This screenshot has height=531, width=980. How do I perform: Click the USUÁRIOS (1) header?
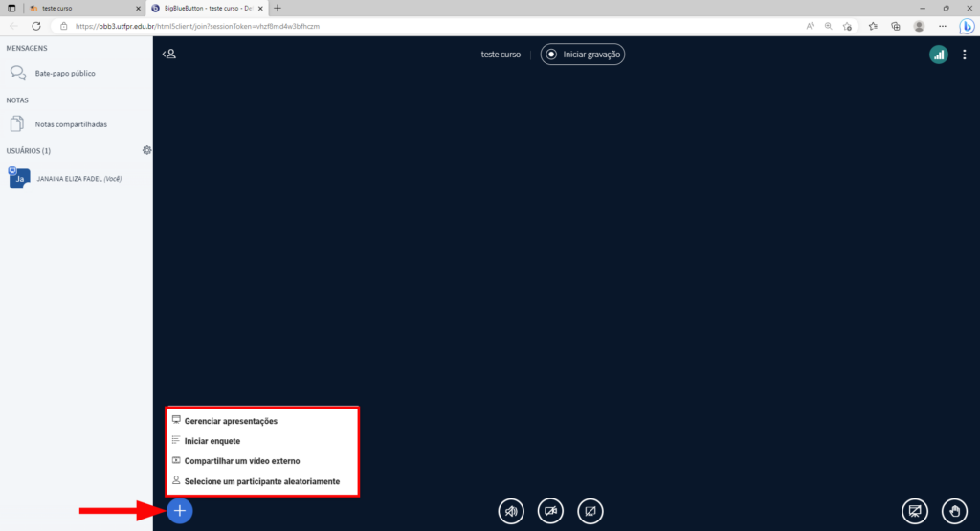(x=28, y=151)
